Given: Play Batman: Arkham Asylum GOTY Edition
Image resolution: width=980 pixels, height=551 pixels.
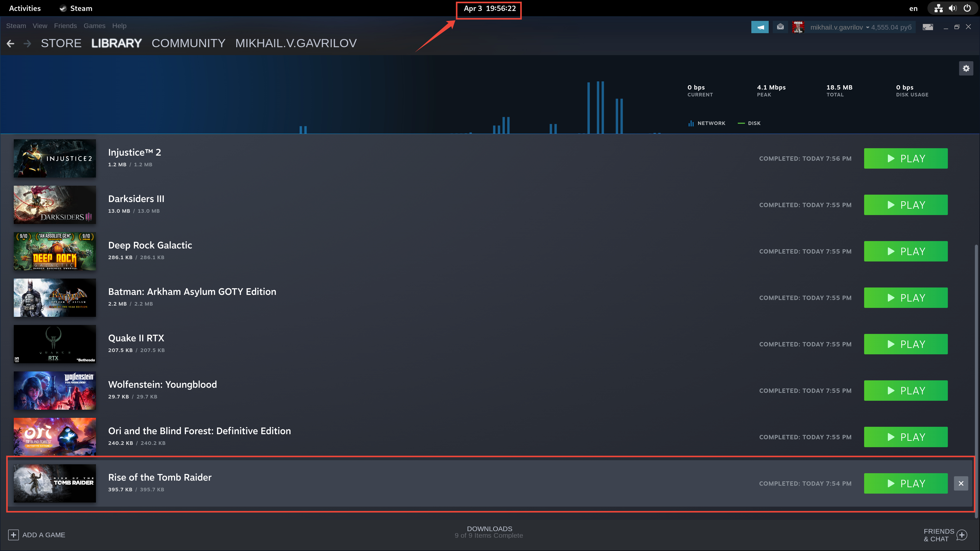Looking at the screenshot, I should coord(906,297).
